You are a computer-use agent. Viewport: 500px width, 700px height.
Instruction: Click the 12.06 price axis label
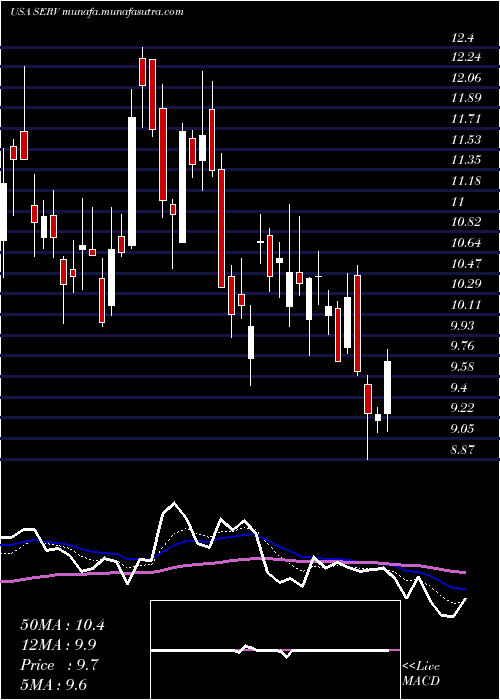(466, 78)
